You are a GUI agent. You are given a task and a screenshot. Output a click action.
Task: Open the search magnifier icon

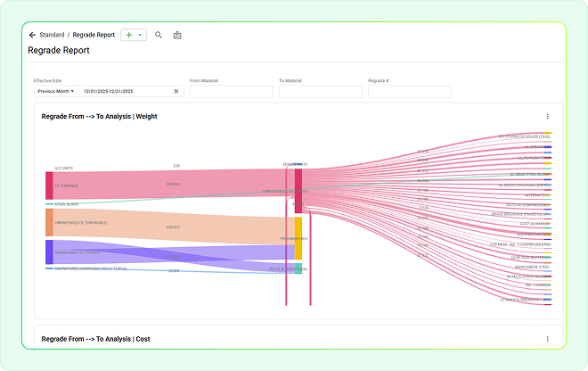tap(159, 35)
